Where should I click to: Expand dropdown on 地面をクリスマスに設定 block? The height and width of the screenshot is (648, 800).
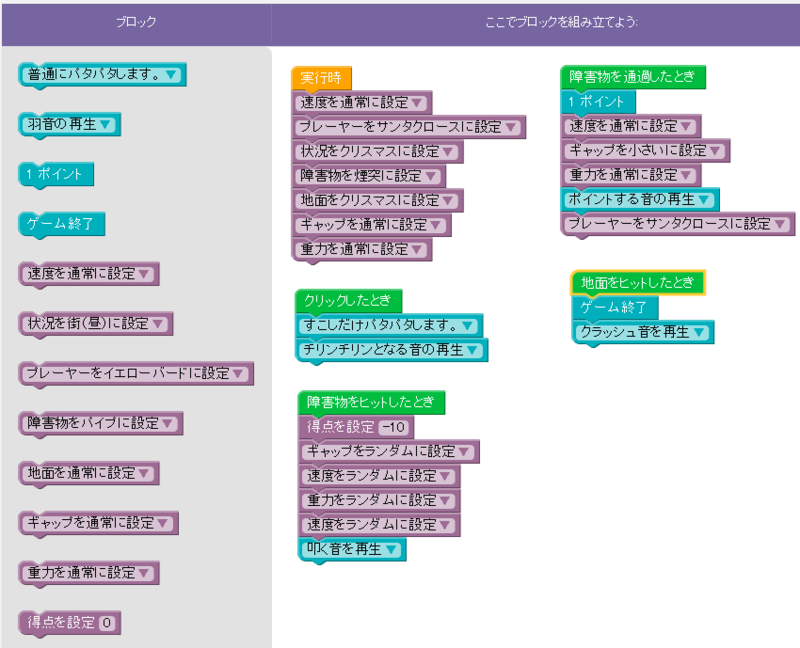tap(448, 201)
